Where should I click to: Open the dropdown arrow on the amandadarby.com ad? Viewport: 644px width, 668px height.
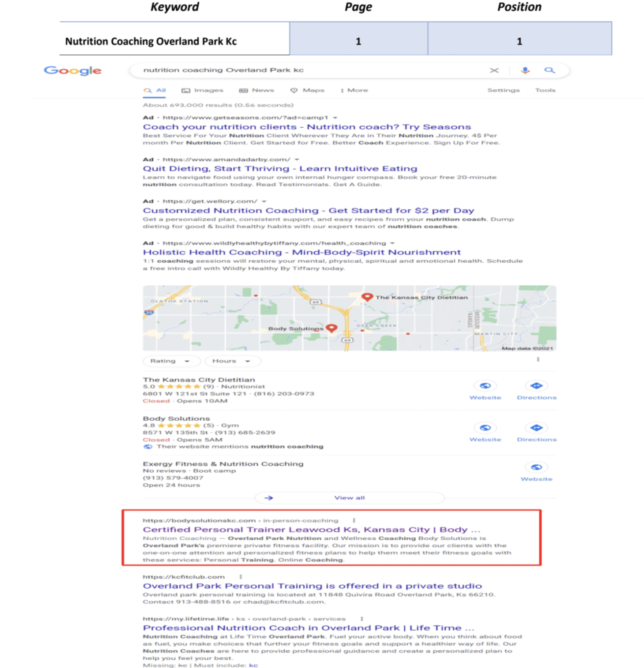click(297, 160)
